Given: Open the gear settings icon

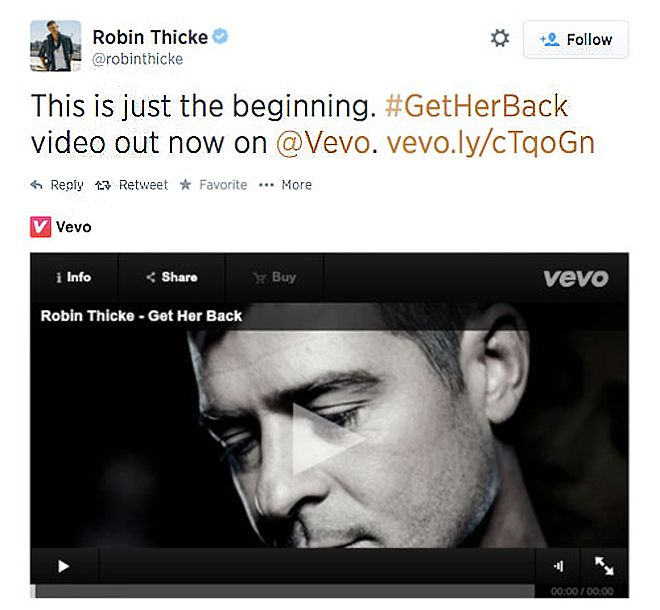Looking at the screenshot, I should (500, 38).
